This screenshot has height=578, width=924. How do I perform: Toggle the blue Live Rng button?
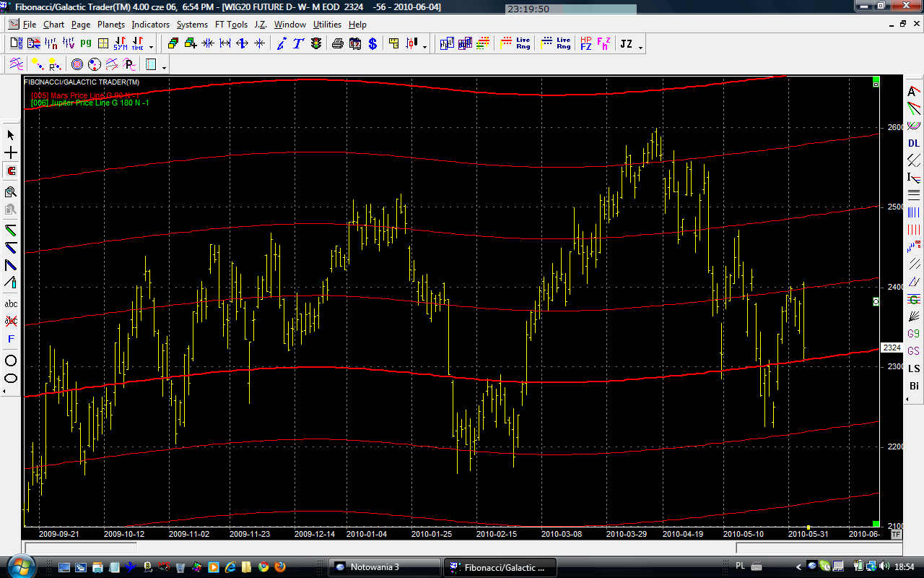[x=556, y=43]
